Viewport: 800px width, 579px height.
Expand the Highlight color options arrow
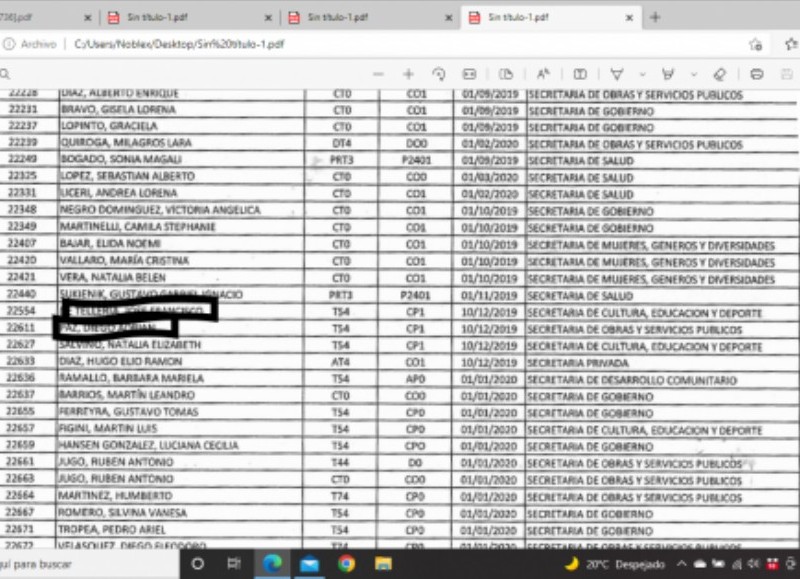point(692,74)
